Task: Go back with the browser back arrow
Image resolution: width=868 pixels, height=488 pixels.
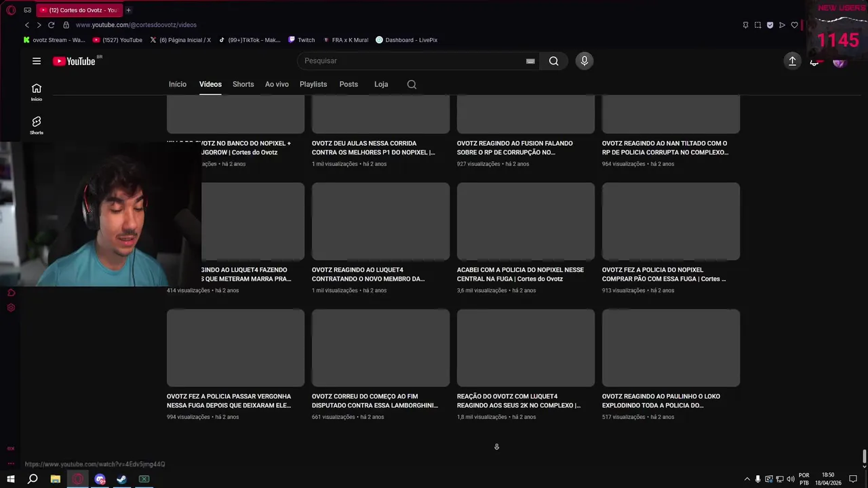Action: pyautogui.click(x=27, y=25)
